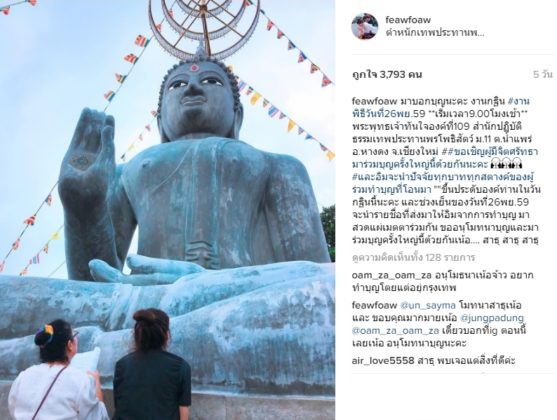Open feawfoaw username in reply comment
This screenshot has width=557, height=420.
pos(374,306)
